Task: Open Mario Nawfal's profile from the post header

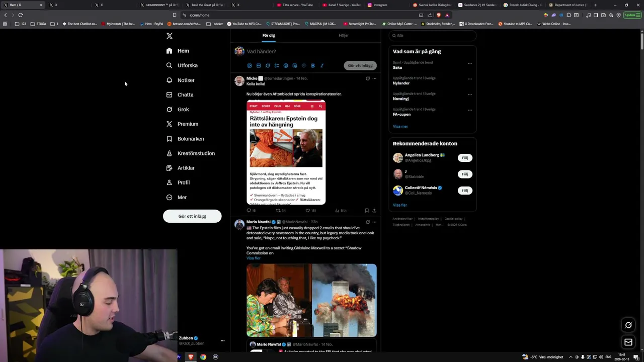Action: (x=259, y=222)
